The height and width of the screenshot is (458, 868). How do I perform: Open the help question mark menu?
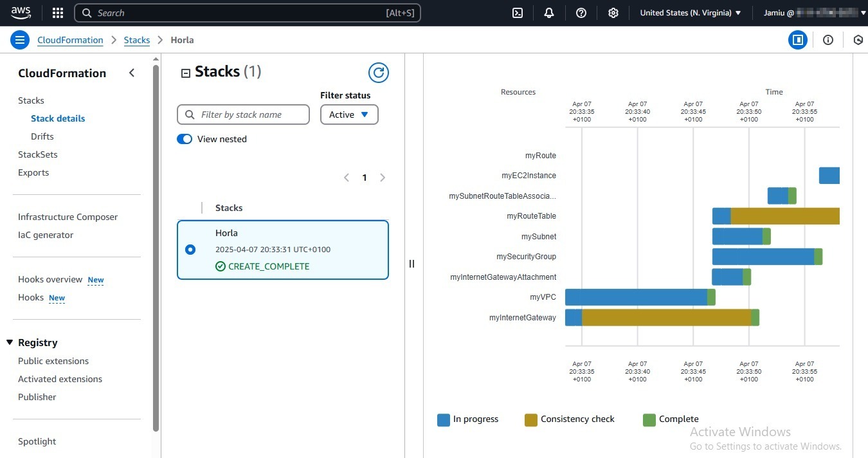tap(581, 13)
